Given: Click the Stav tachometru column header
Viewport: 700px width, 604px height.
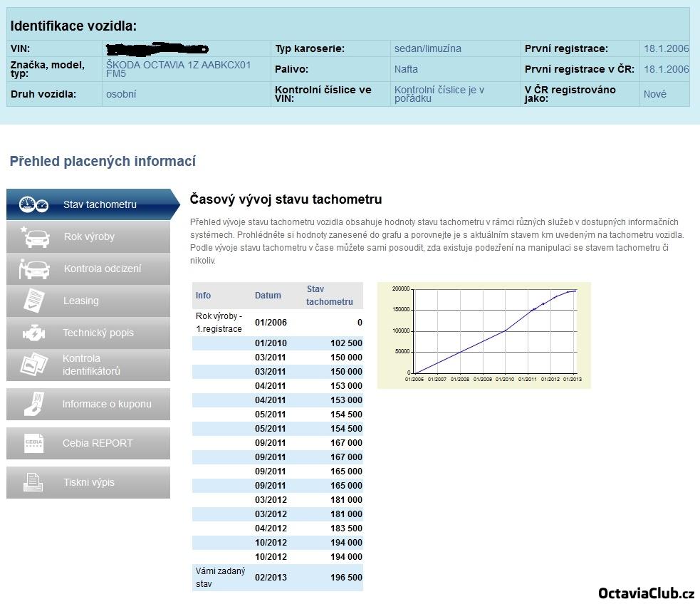Looking at the screenshot, I should (329, 296).
